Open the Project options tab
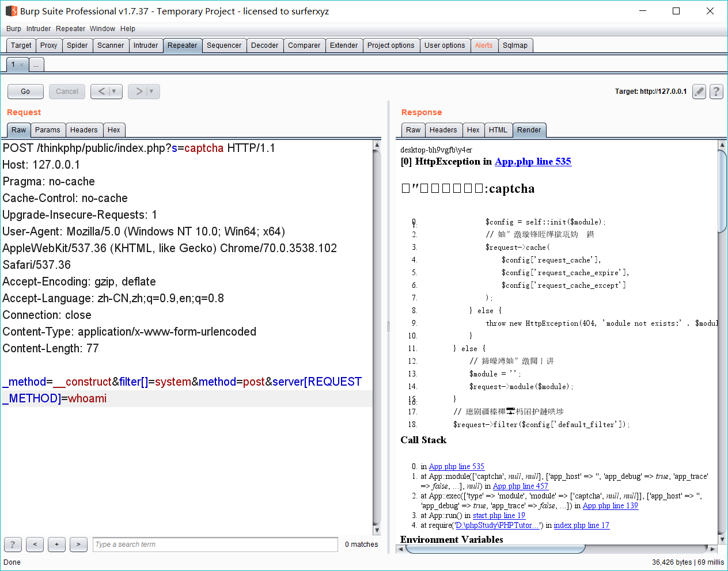This screenshot has width=728, height=571. [391, 45]
